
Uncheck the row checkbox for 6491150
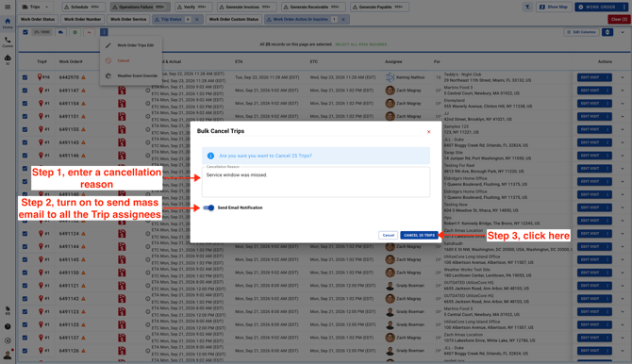(x=25, y=273)
